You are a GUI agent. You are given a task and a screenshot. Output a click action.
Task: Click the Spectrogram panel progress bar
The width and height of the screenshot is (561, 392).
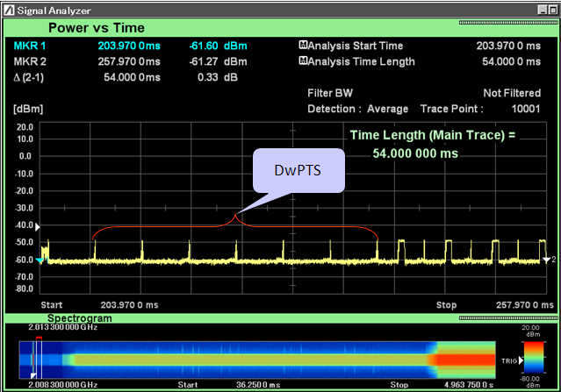pos(508,317)
